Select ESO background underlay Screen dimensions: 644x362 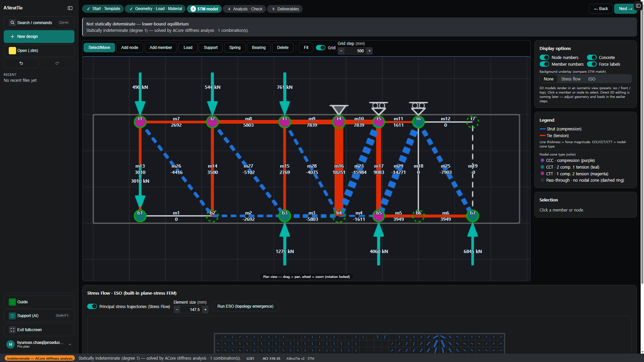592,79
